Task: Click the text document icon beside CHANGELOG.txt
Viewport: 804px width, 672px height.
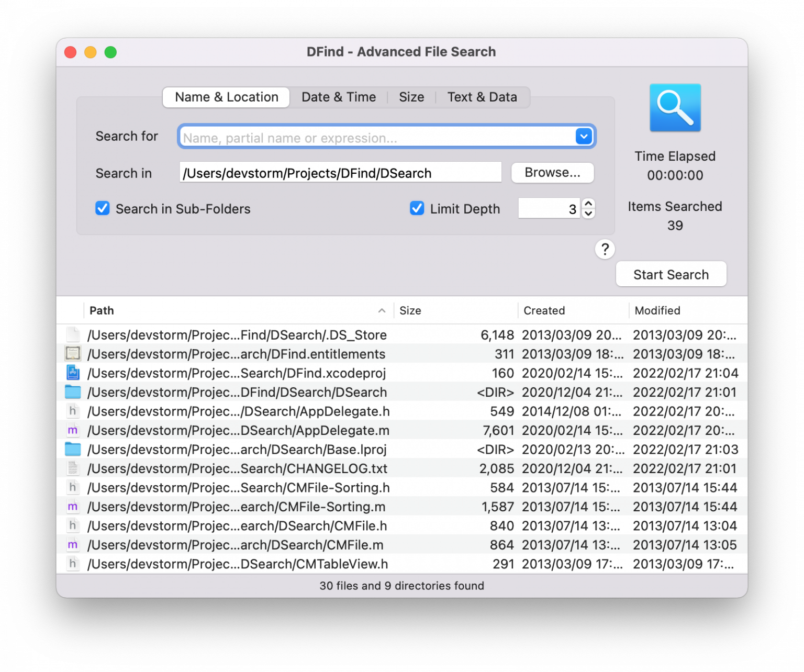Action: click(73, 468)
